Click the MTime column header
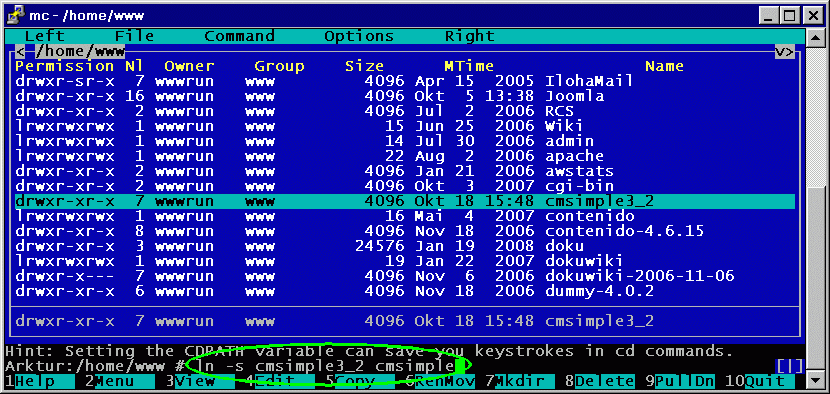830x394 pixels. (470, 66)
